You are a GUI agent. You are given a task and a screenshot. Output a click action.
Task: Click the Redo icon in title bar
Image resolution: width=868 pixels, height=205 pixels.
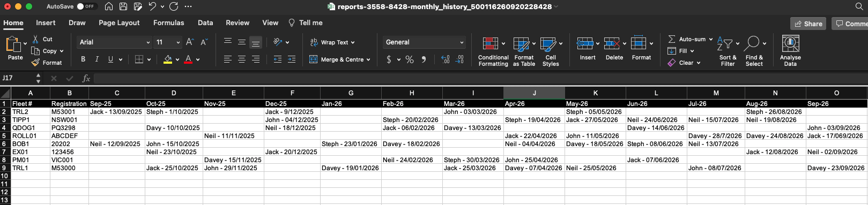[174, 6]
